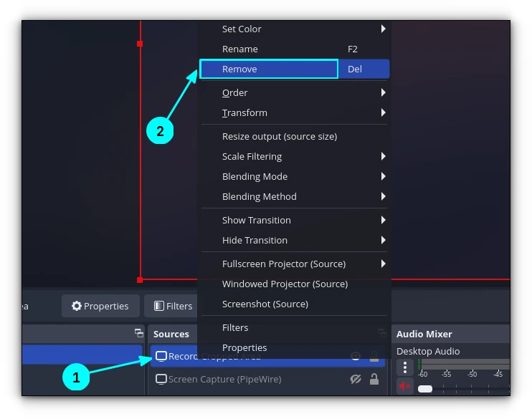The image size is (532, 419).
Task: Click the monitor icon of Screen Capture source
Action: click(x=161, y=380)
